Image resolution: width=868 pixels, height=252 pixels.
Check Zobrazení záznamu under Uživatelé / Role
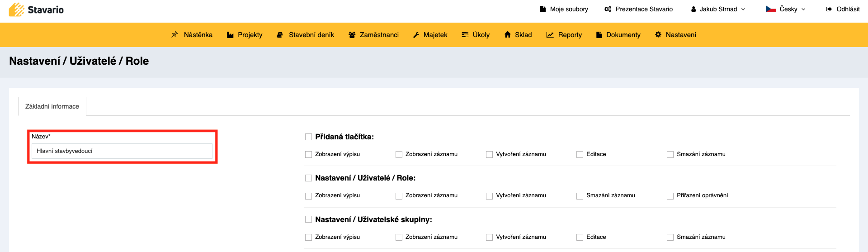pyautogui.click(x=399, y=196)
